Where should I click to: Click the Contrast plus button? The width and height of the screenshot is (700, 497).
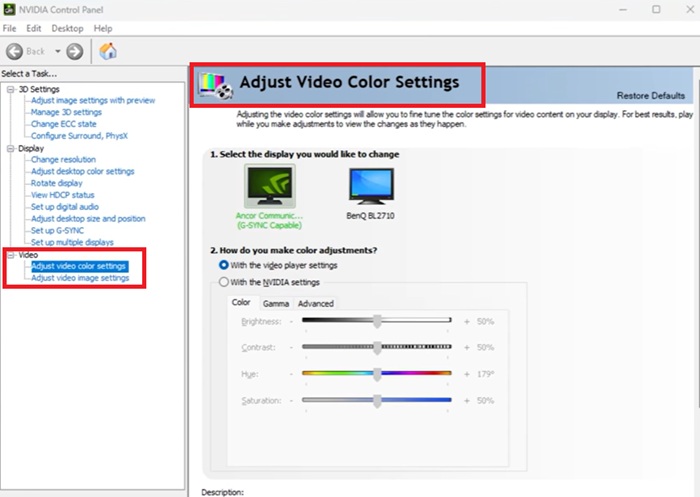coord(467,347)
